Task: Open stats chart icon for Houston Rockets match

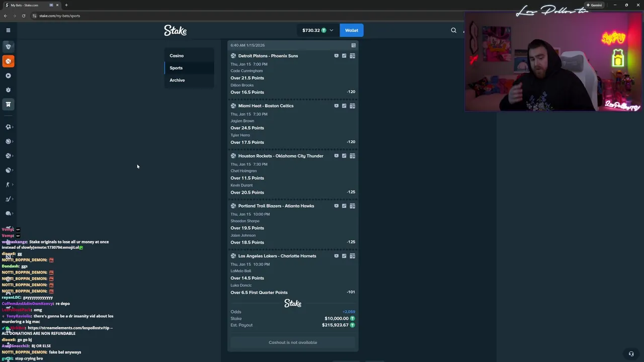Action: point(344,156)
